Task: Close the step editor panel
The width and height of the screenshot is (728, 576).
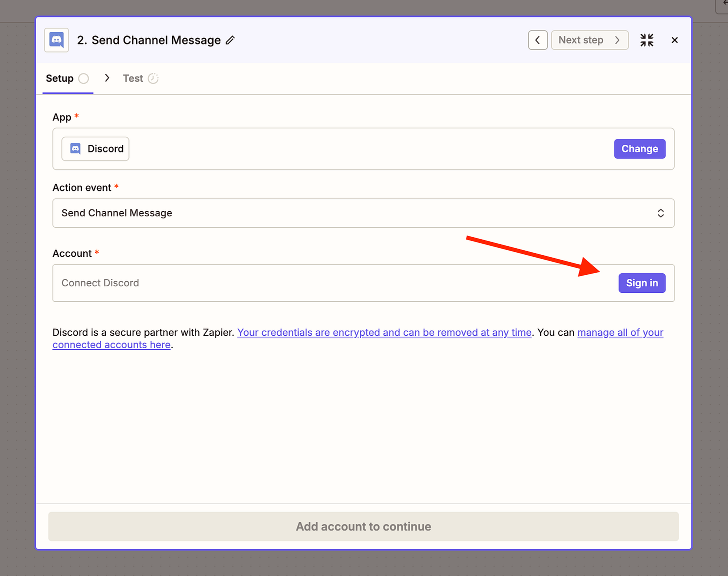Action: (x=674, y=40)
